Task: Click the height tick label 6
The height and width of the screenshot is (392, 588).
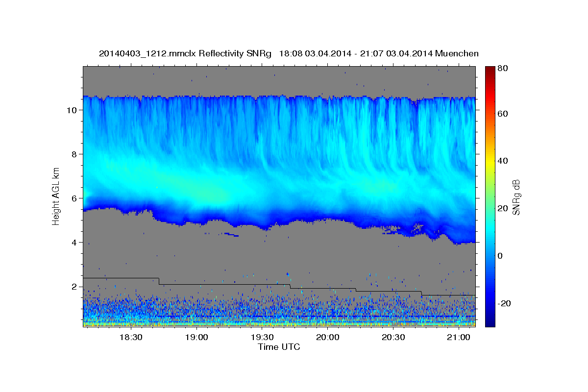Action: [74, 198]
